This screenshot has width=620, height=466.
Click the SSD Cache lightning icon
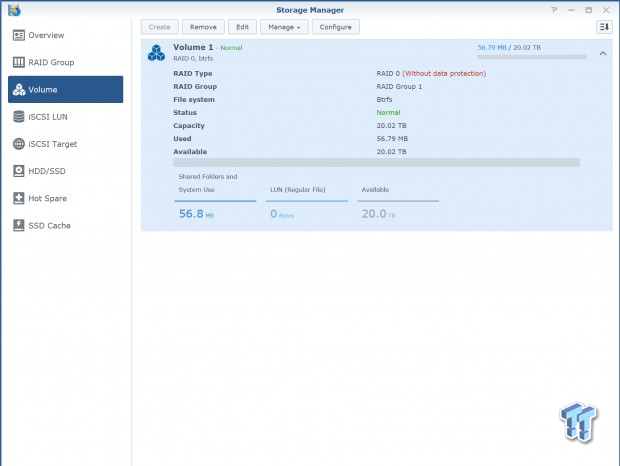point(19,225)
